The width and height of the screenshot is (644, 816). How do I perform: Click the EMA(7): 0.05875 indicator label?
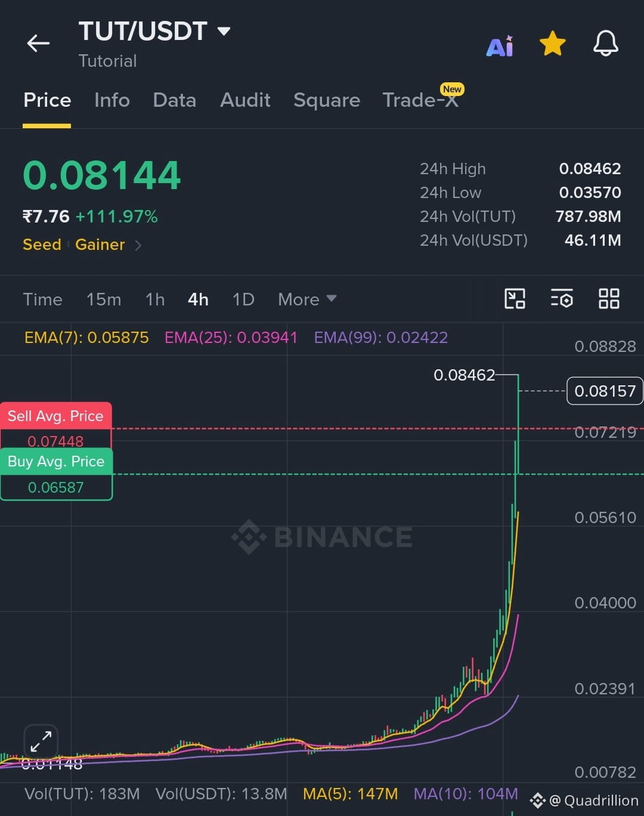point(86,338)
